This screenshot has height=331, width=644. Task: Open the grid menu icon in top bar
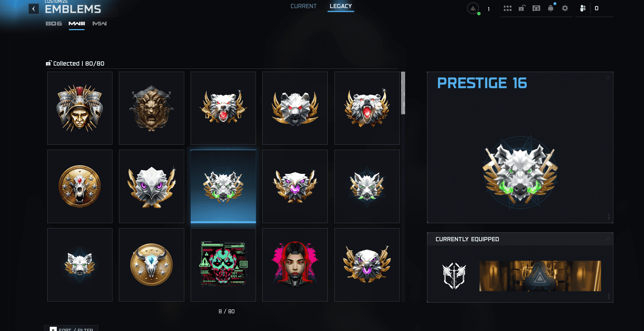click(x=508, y=8)
